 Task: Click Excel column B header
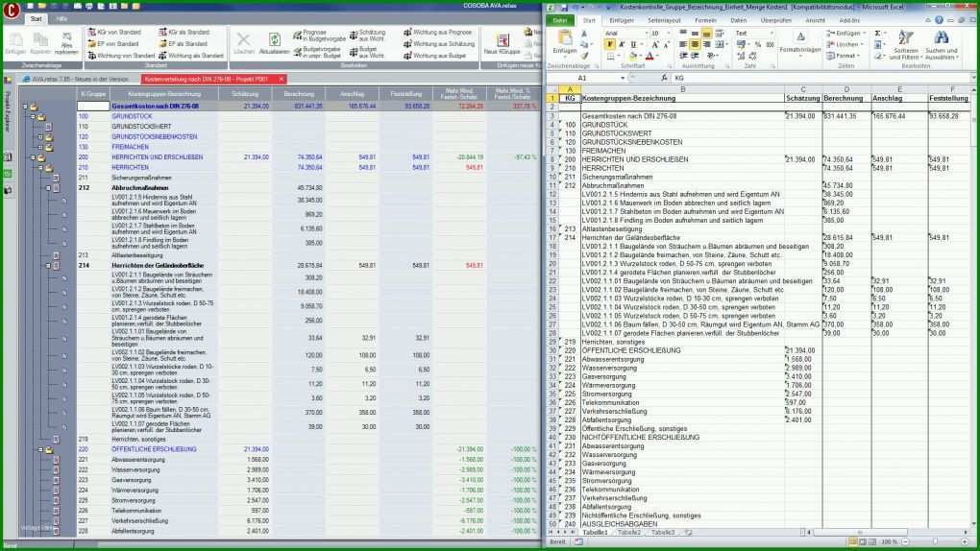[x=682, y=89]
